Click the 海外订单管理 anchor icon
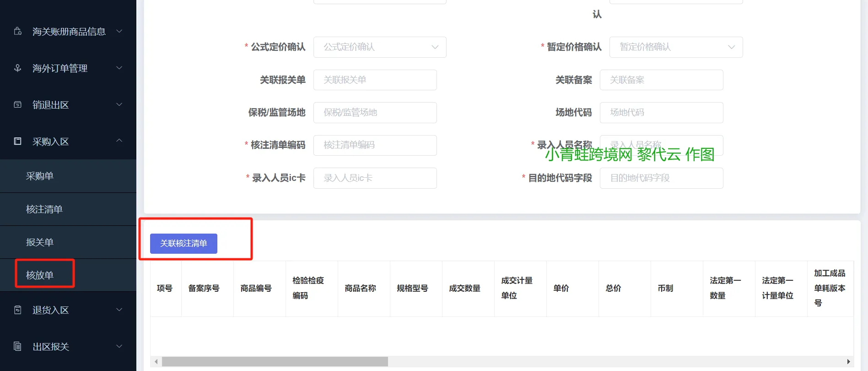The image size is (868, 371). [18, 68]
